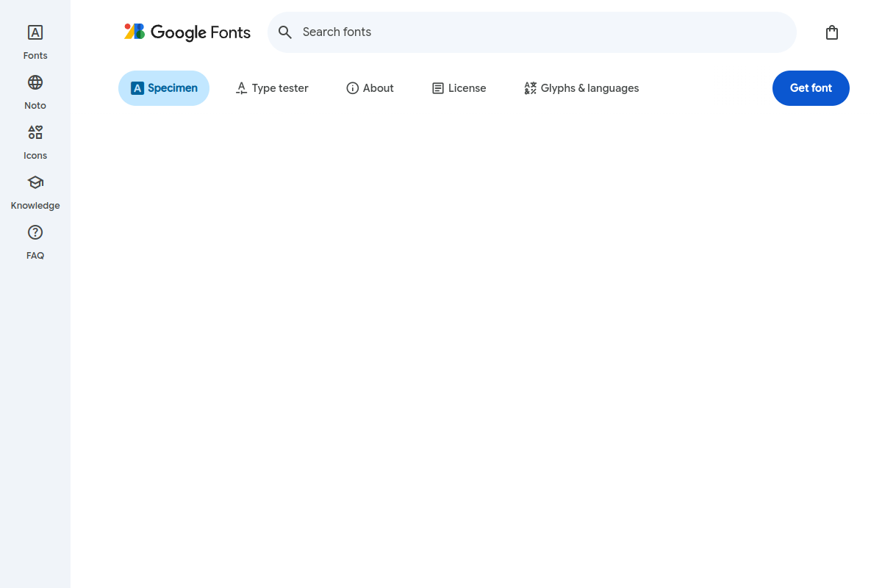Click the Google Fonts logo
Screen dimensions: 882x588
click(187, 32)
